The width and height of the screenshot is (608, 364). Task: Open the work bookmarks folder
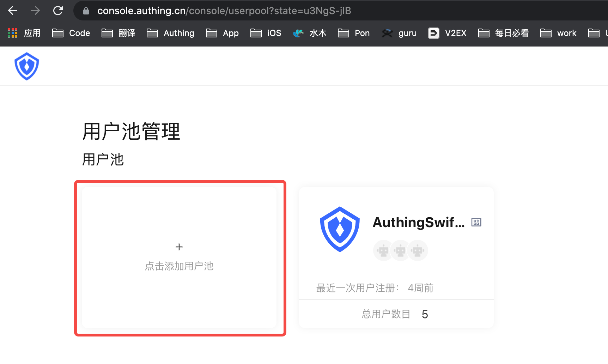pos(558,33)
